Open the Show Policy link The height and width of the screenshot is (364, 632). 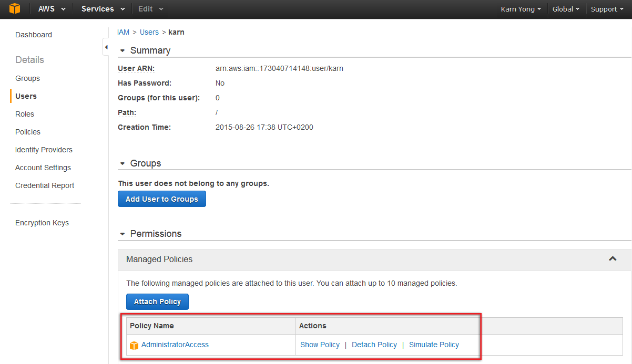(x=320, y=345)
